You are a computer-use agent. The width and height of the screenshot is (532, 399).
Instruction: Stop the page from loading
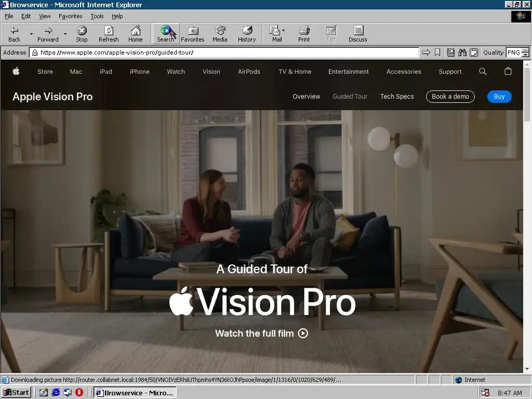click(x=82, y=34)
